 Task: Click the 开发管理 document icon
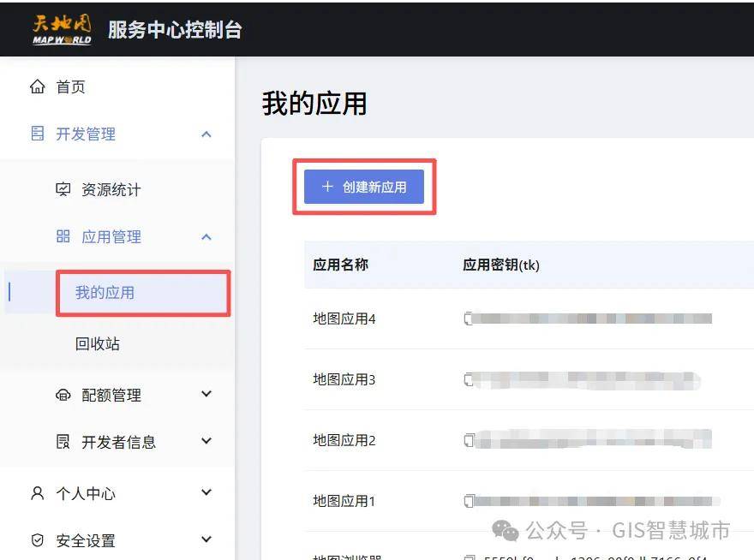point(37,134)
